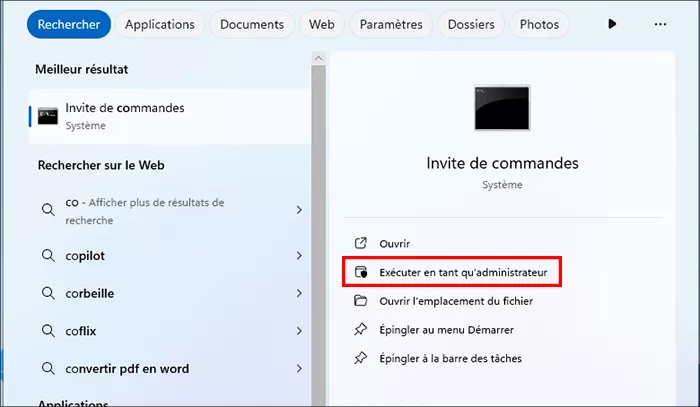Open the 'co - Afficher plus de résultats' suggestion
The width and height of the screenshot is (700, 407).
pyautogui.click(x=170, y=211)
